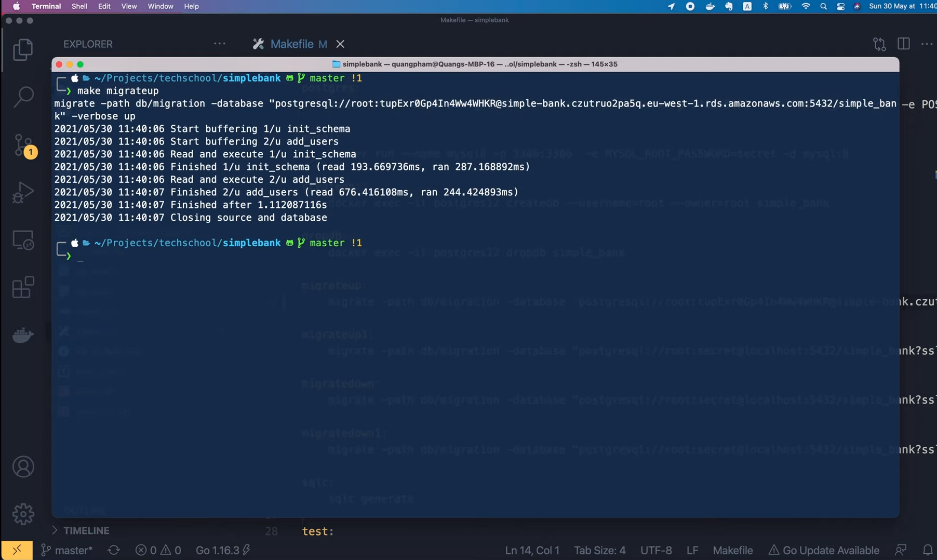The height and width of the screenshot is (560, 937).
Task: Click the Synchronize Changes icon in status bar
Action: (x=114, y=550)
